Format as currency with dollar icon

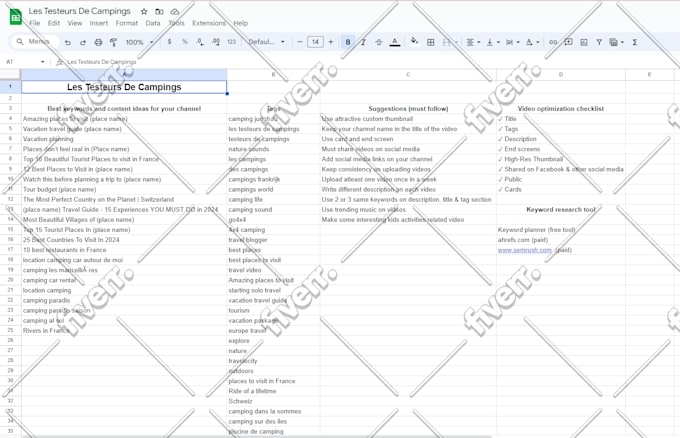pyautogui.click(x=170, y=42)
